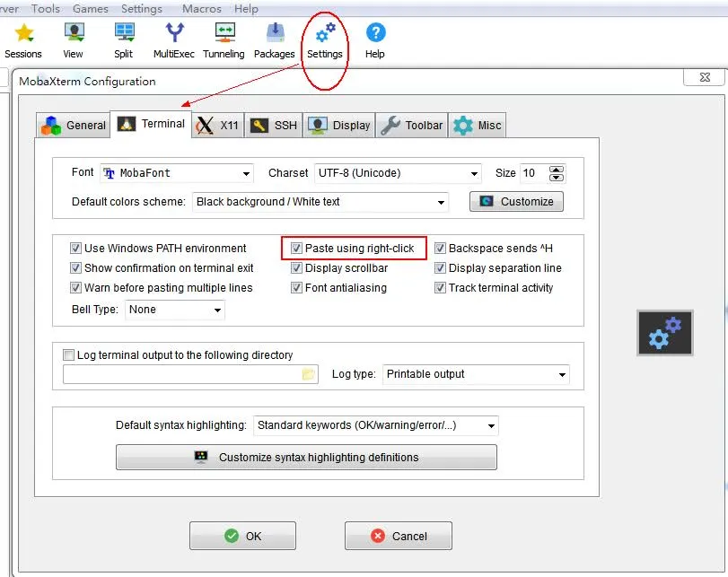Expand the Default colors scheme dropdown

[x=320, y=202]
